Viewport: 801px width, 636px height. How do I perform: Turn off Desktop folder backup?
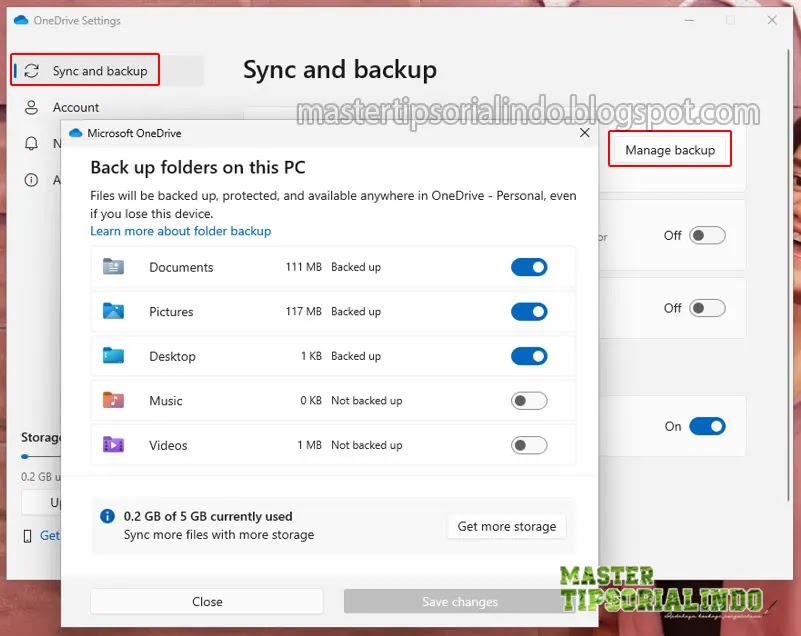[x=529, y=356]
